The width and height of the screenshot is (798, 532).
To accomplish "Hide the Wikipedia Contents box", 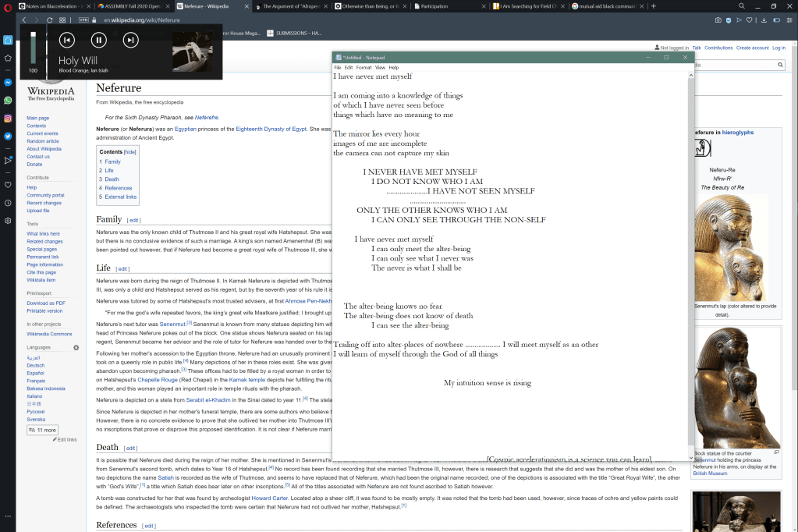I will [130, 152].
